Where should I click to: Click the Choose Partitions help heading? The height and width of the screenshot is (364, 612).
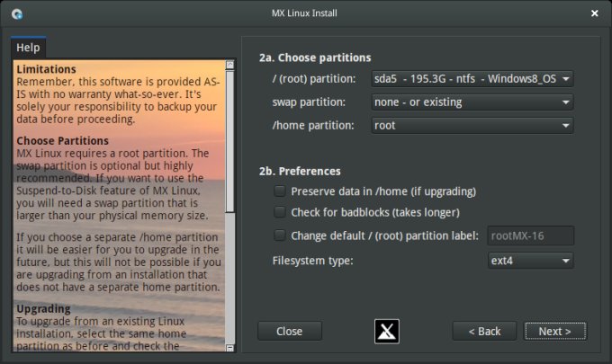coord(62,141)
